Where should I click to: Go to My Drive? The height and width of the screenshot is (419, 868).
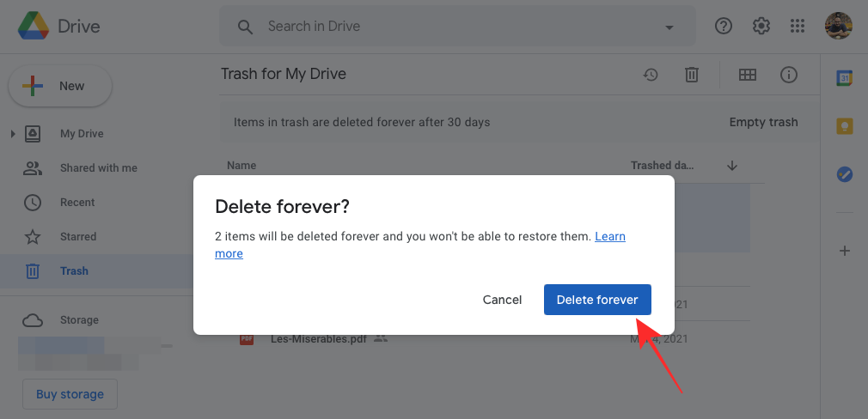pyautogui.click(x=82, y=134)
